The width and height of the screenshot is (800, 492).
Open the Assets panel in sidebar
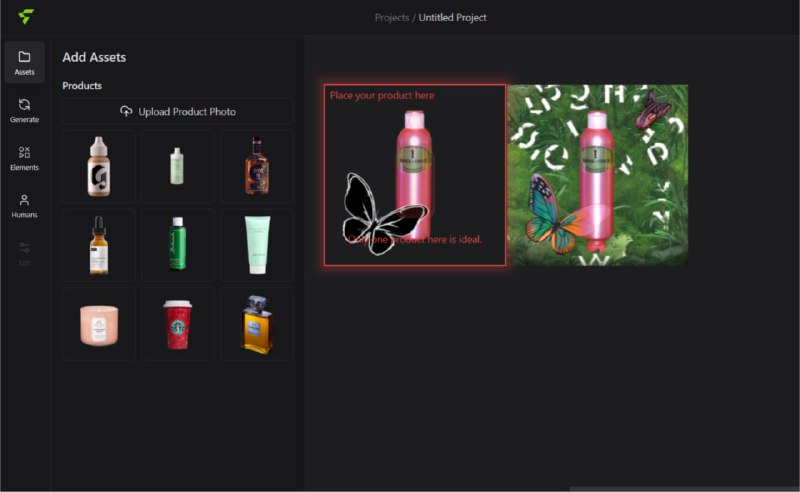tap(24, 62)
